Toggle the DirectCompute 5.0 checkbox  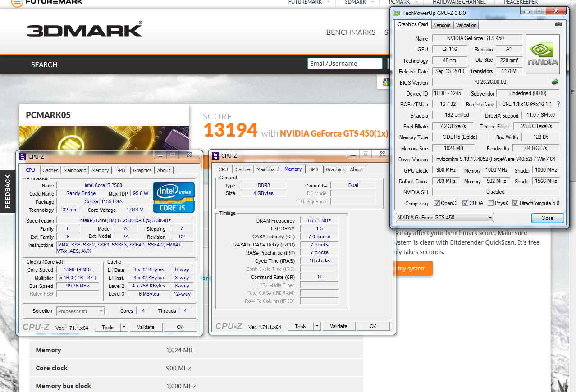[x=515, y=203]
